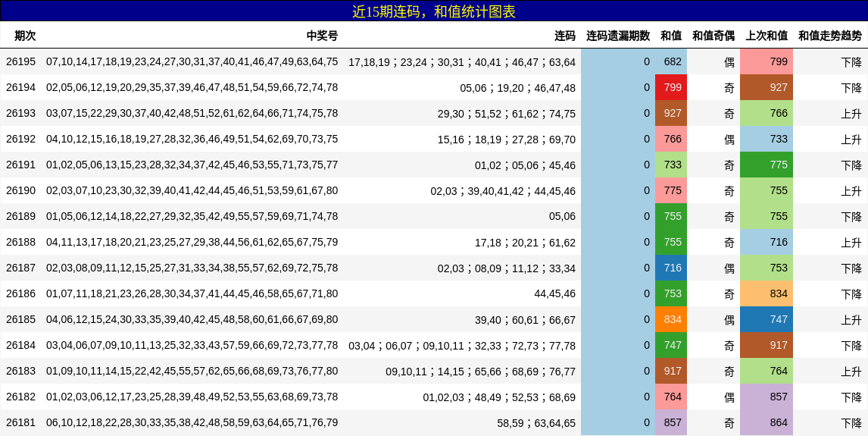The width and height of the screenshot is (868, 436).
Task: Select period number 26195
Action: [20, 61]
